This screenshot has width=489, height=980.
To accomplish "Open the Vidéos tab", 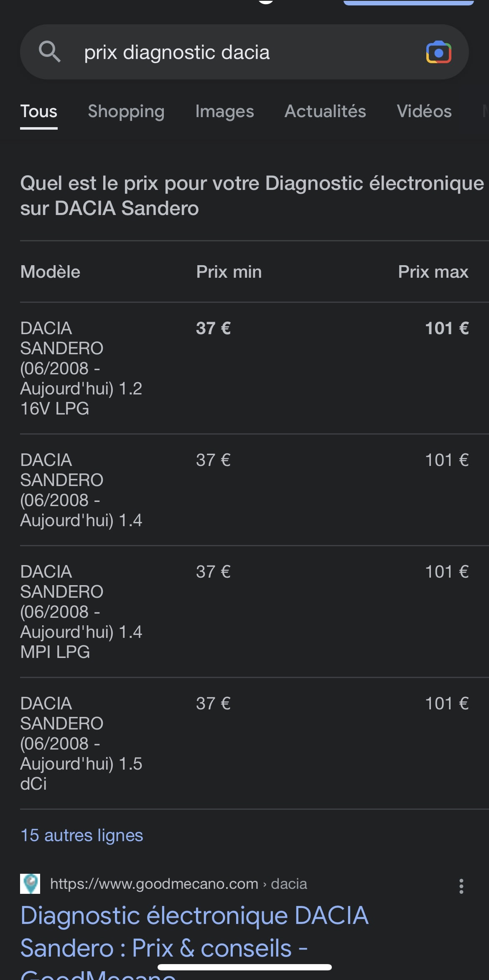I will 424,112.
